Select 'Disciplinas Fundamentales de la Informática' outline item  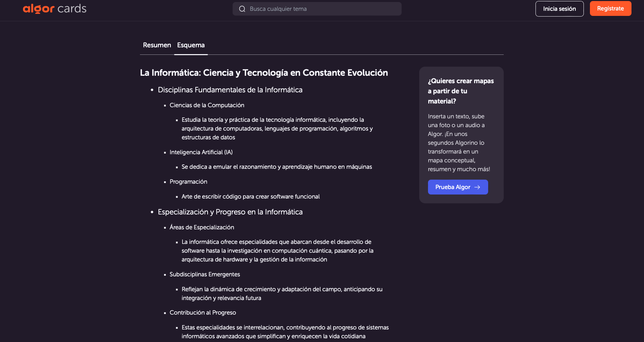pos(230,90)
